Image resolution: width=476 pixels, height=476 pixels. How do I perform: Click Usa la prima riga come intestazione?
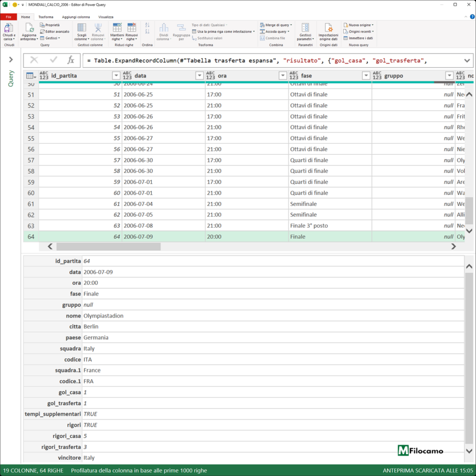point(224,32)
